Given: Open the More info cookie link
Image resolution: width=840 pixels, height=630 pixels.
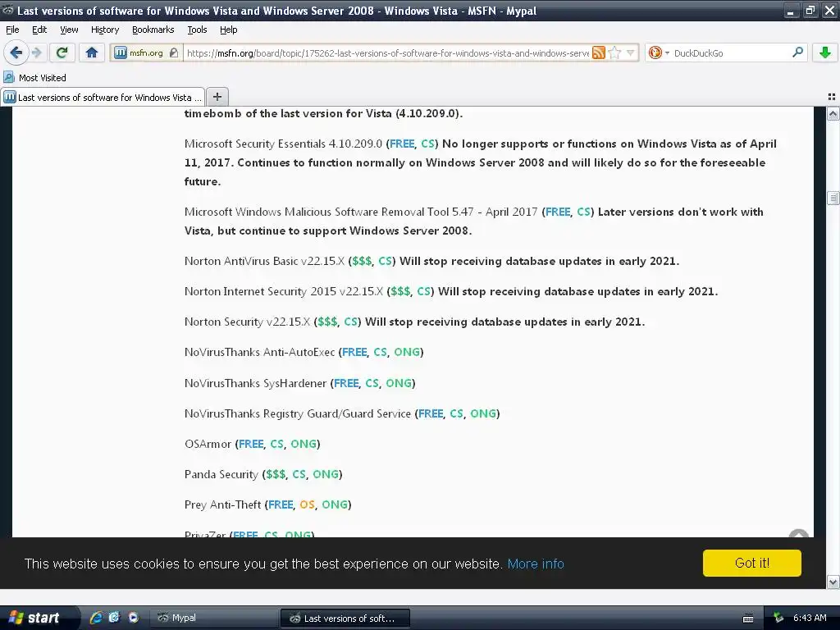Looking at the screenshot, I should [x=536, y=564].
